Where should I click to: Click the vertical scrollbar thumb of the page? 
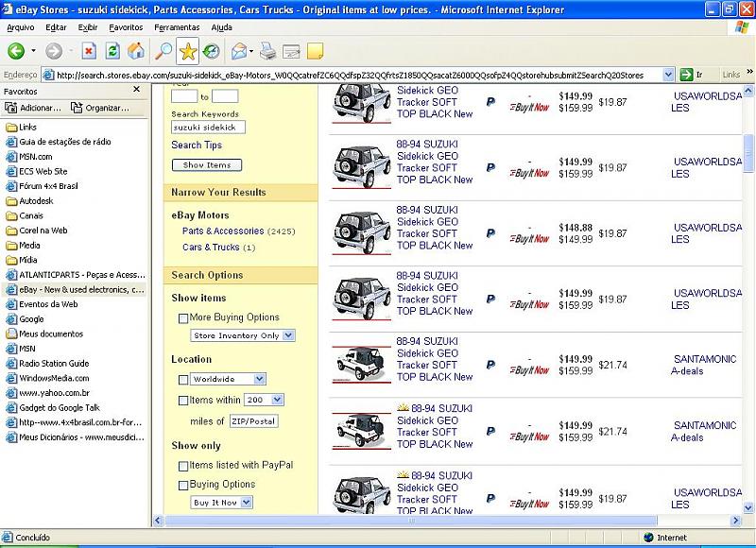pos(748,152)
